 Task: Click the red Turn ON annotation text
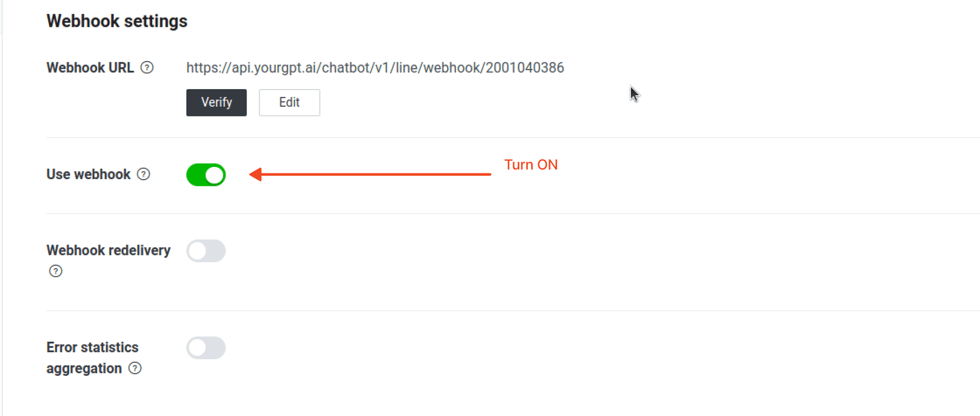531,165
